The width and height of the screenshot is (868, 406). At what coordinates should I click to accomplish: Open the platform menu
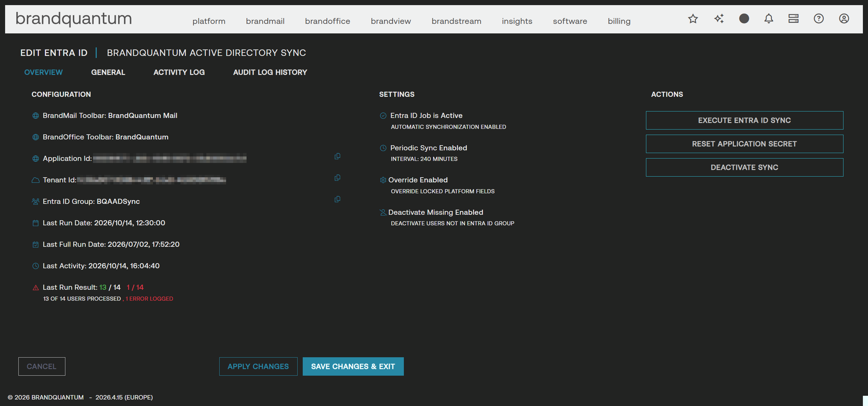(x=209, y=21)
